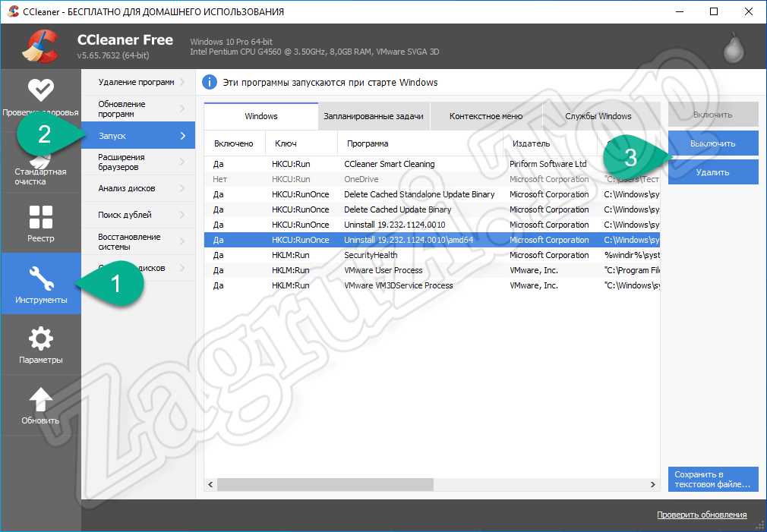Image resolution: width=767 pixels, height=532 pixels.
Task: Click the chevron next to Поиск дублей
Action: coord(183,215)
